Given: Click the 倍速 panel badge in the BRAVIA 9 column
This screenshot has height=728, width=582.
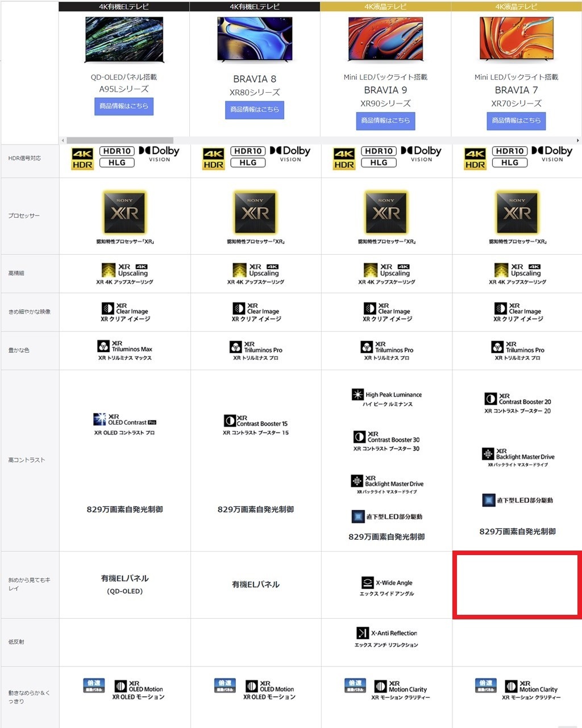Looking at the screenshot, I should click(355, 685).
